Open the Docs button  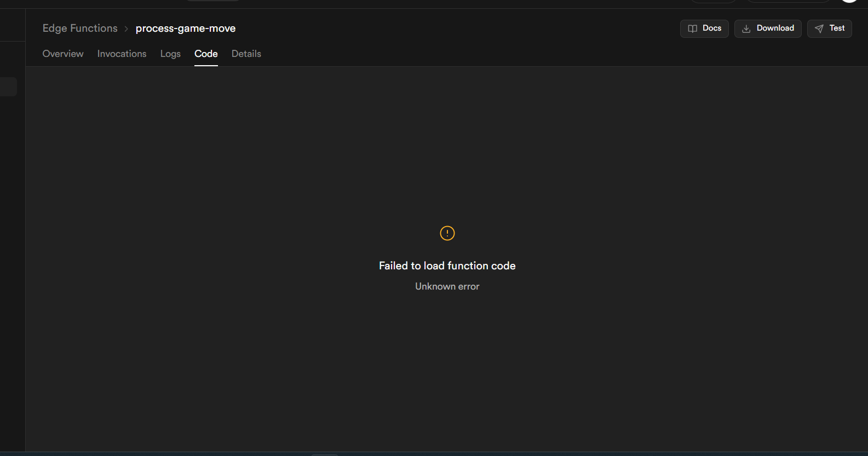click(704, 28)
